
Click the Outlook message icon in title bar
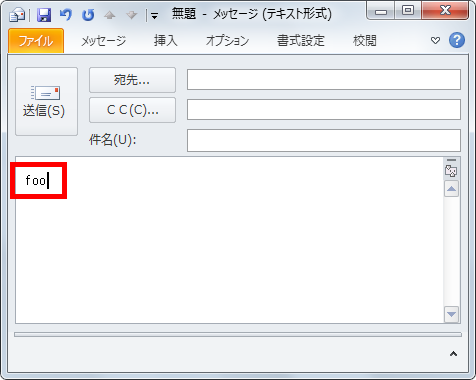coord(17,15)
